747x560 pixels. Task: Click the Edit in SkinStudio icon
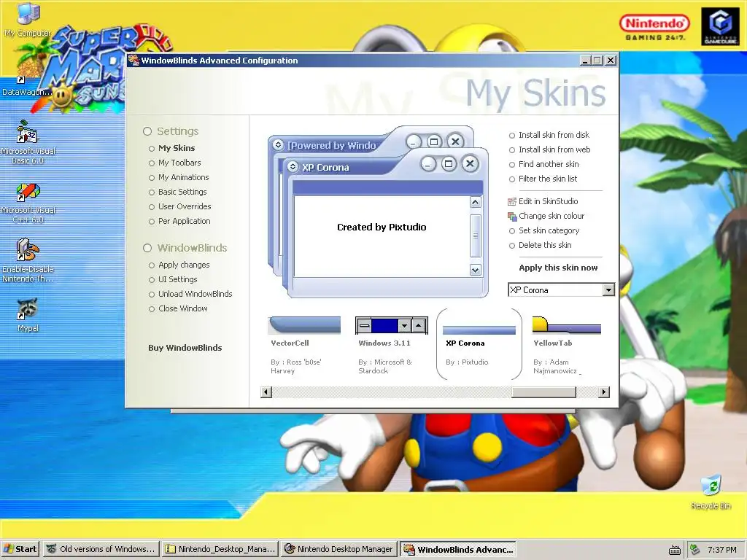pyautogui.click(x=512, y=201)
